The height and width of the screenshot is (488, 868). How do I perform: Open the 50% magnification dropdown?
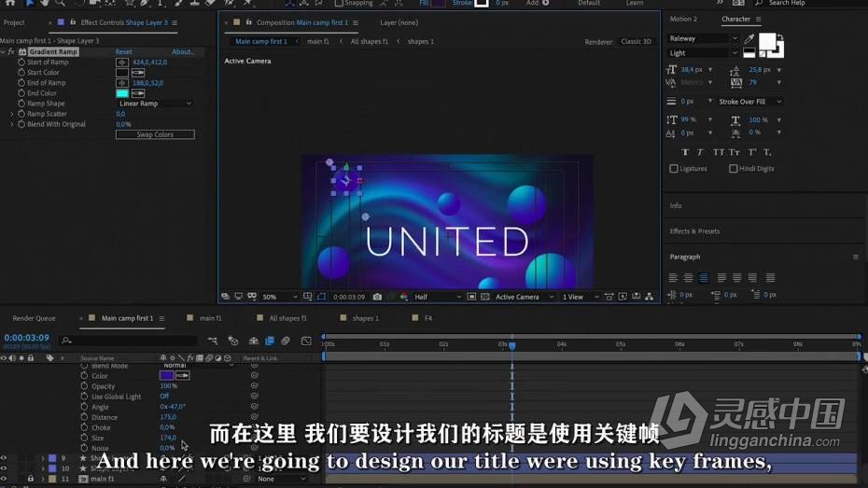pyautogui.click(x=280, y=297)
